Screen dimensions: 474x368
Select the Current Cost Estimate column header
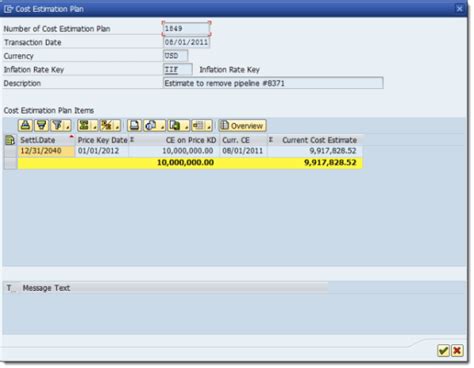pyautogui.click(x=315, y=140)
